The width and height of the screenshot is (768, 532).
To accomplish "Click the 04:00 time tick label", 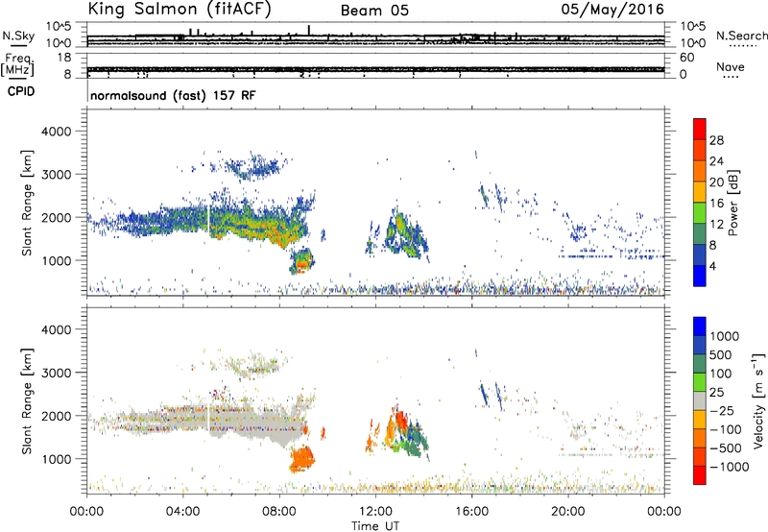I will [x=182, y=512].
